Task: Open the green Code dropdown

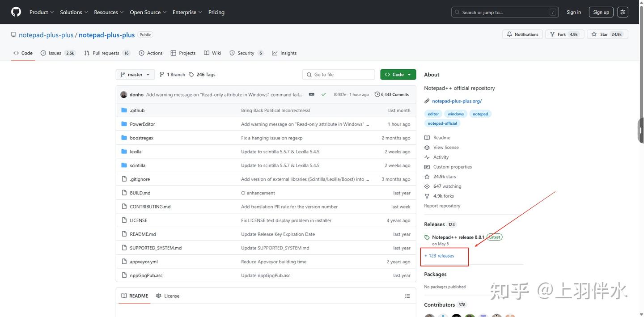Action: point(398,75)
